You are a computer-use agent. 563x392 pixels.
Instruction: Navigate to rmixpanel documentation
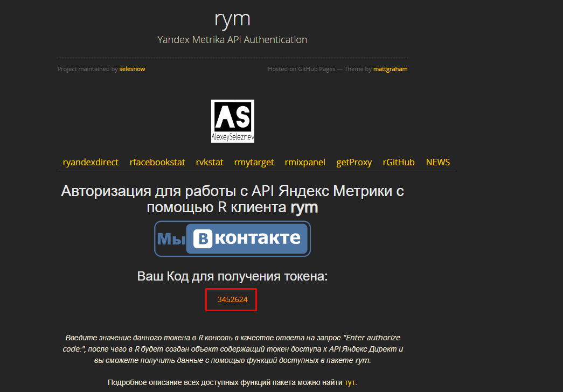point(305,162)
